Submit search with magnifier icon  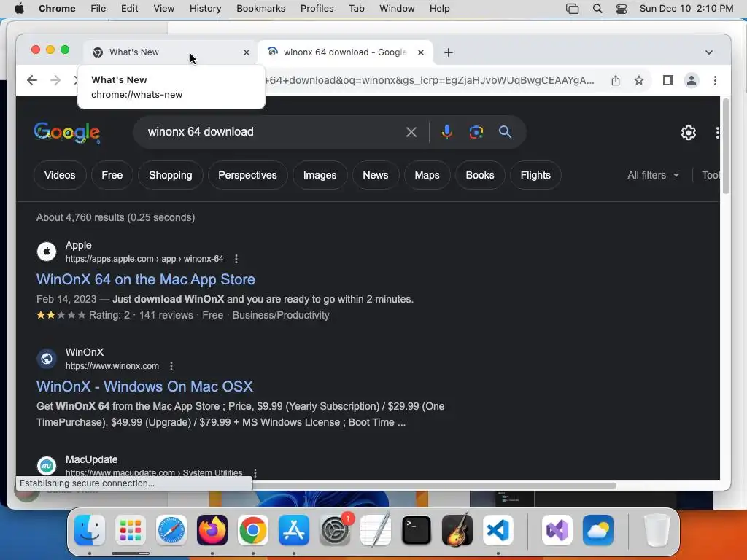[x=505, y=132]
